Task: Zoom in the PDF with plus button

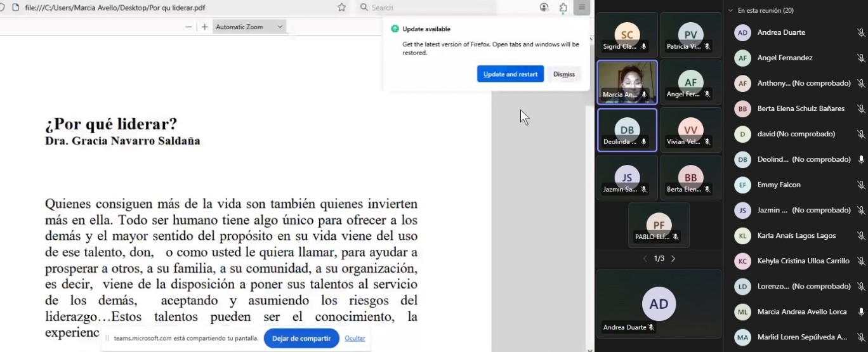Action: pos(204,27)
